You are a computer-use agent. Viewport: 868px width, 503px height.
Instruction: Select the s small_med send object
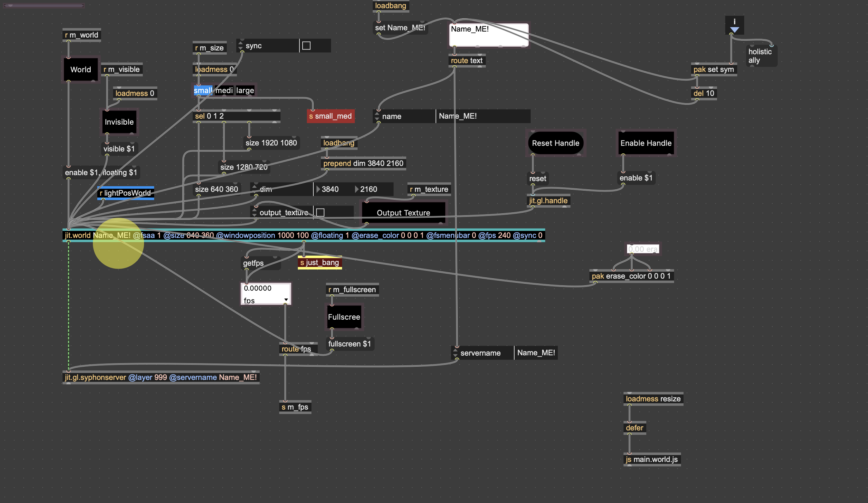point(330,116)
